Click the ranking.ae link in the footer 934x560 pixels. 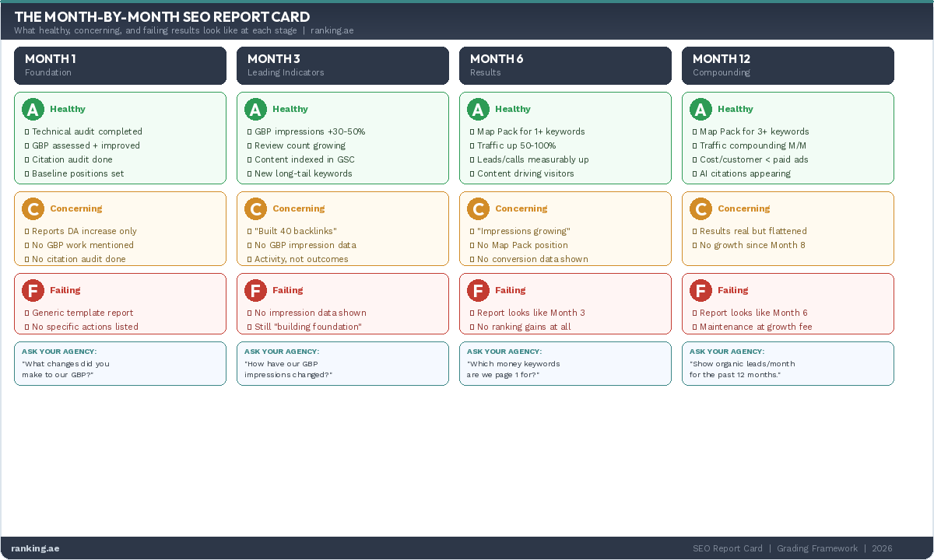(35, 548)
